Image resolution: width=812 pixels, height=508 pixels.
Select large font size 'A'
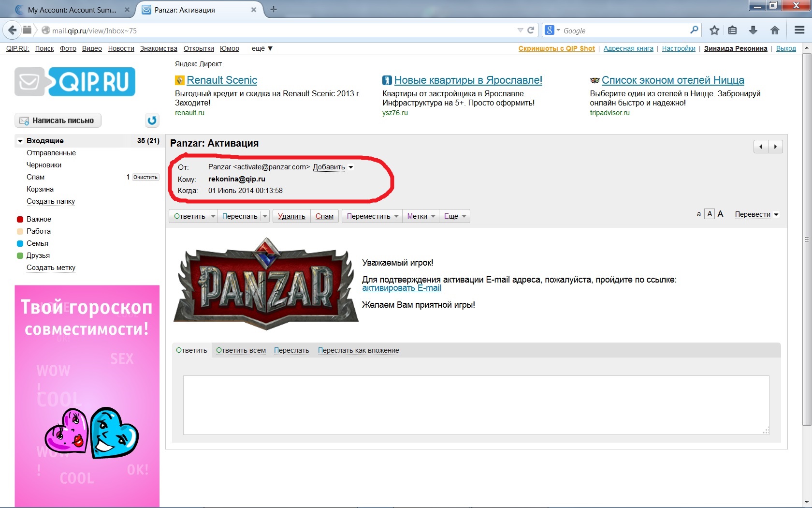click(x=721, y=214)
